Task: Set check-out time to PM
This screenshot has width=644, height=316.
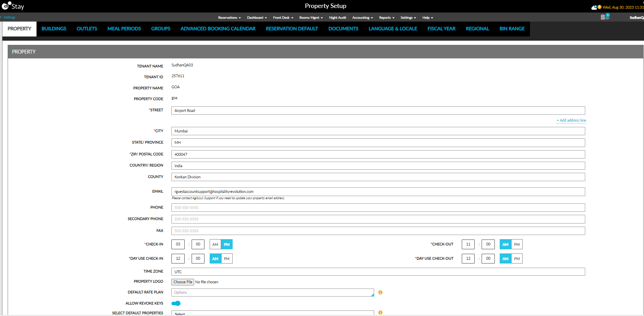Action: tap(517, 244)
